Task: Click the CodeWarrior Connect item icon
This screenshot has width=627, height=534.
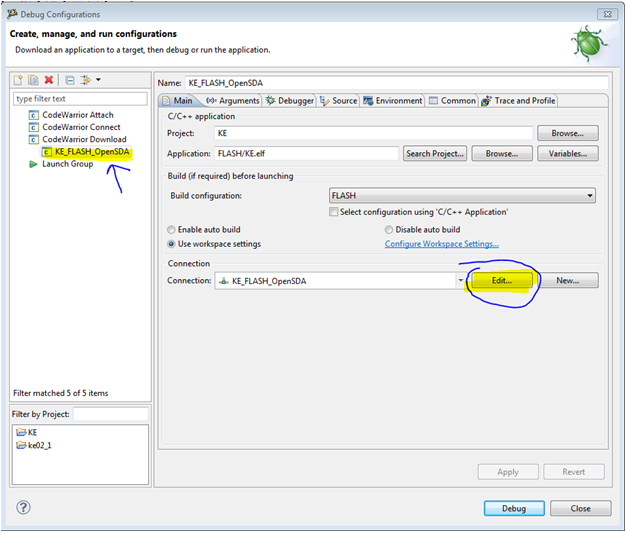Action: [x=34, y=128]
